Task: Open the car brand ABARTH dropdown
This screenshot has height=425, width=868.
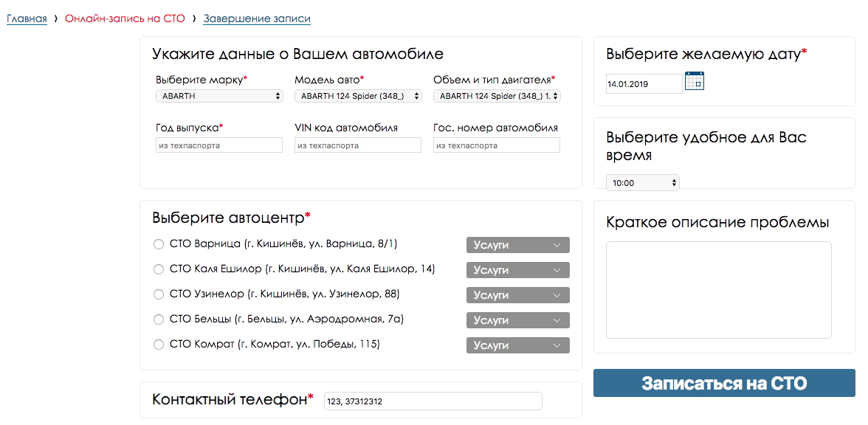Action: pos(219,96)
